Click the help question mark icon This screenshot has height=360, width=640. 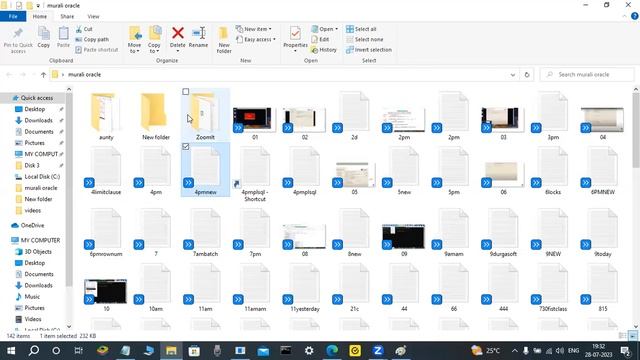tap(635, 16)
